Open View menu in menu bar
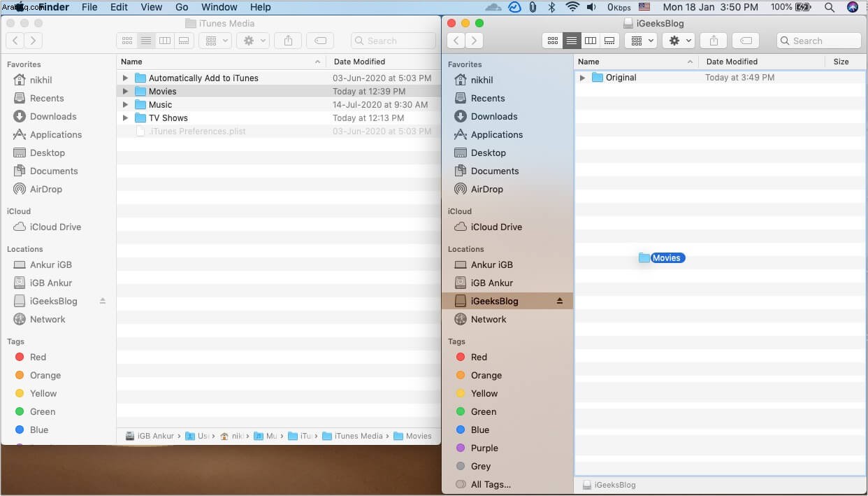The image size is (868, 496). pyautogui.click(x=152, y=7)
